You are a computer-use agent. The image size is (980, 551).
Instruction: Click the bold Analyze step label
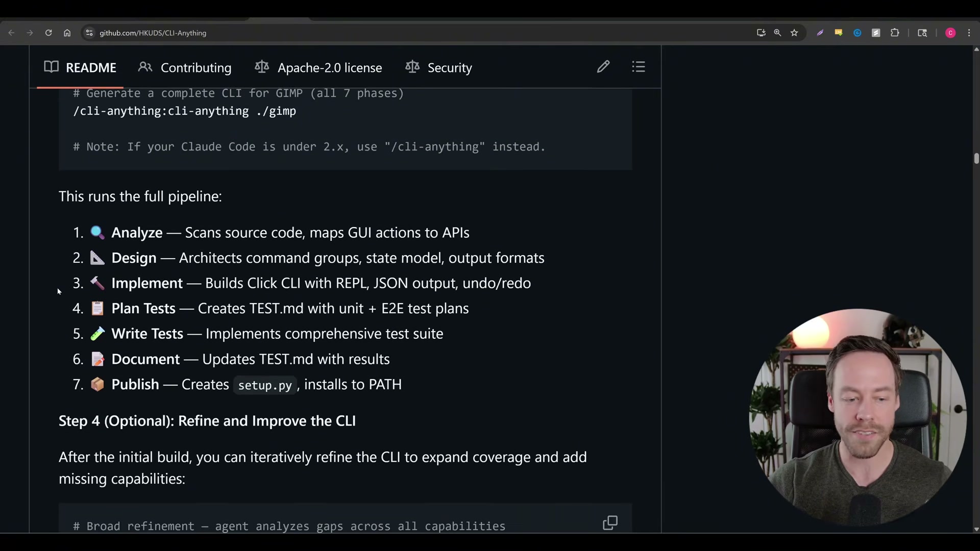coord(137,233)
